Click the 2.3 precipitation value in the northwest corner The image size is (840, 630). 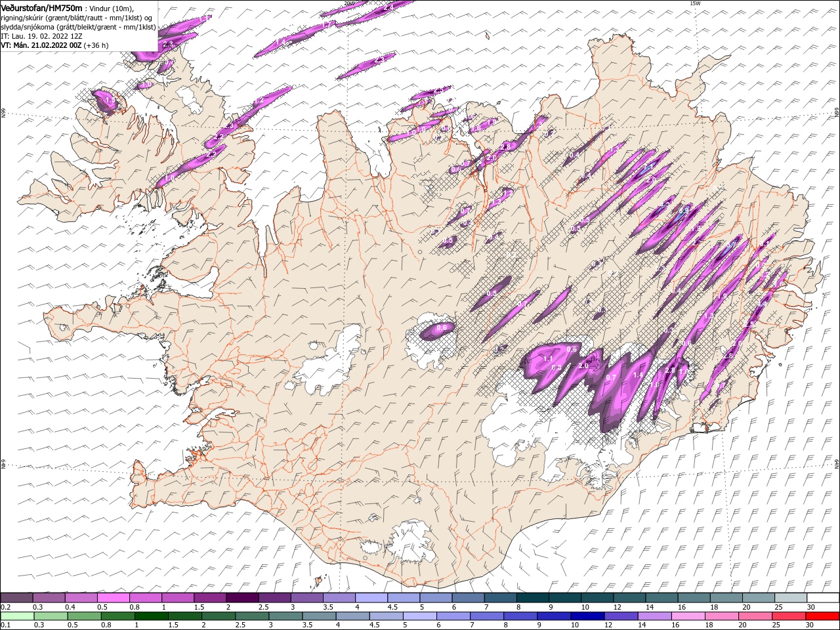tap(168, 44)
